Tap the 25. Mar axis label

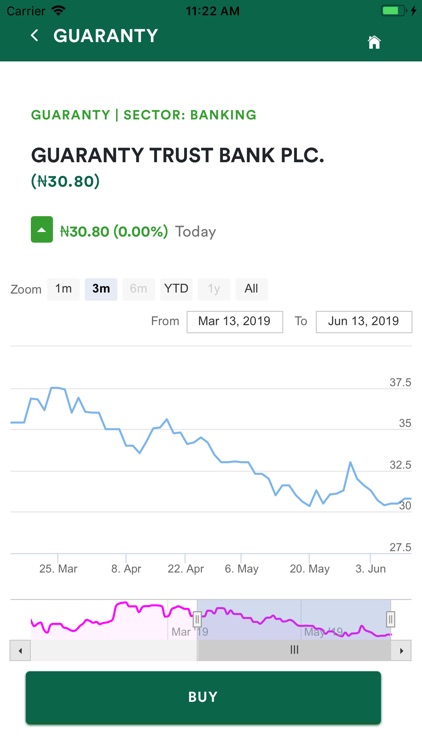pyautogui.click(x=58, y=569)
